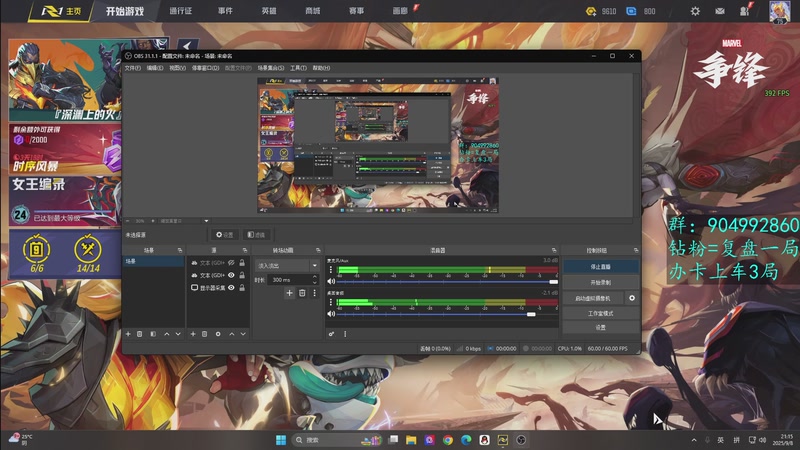Add a new source with plus icon
This screenshot has width=800, height=450.
click(x=193, y=334)
